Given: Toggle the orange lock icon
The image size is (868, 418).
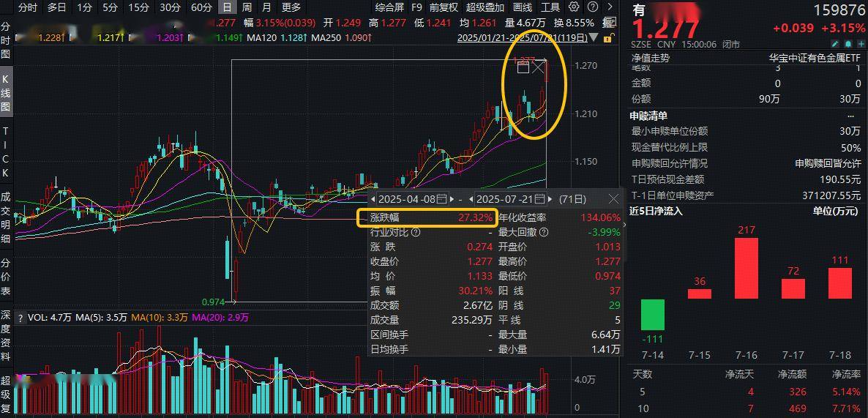Looking at the screenshot, I should point(607,38).
